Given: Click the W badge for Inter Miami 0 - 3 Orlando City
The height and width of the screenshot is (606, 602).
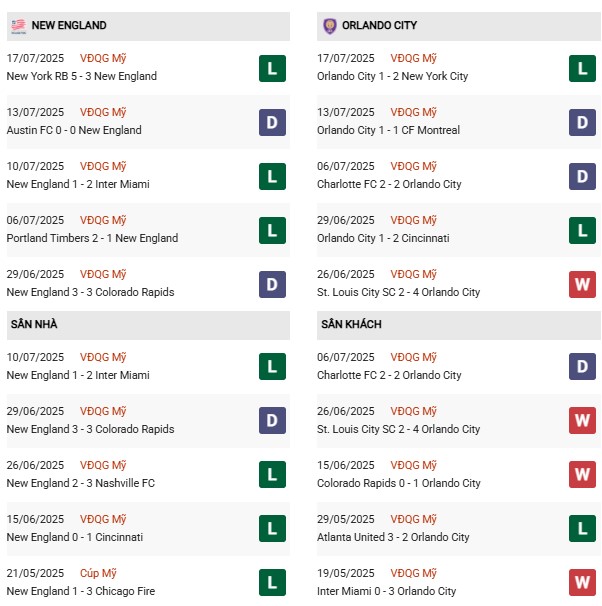Looking at the screenshot, I should [x=582, y=583].
